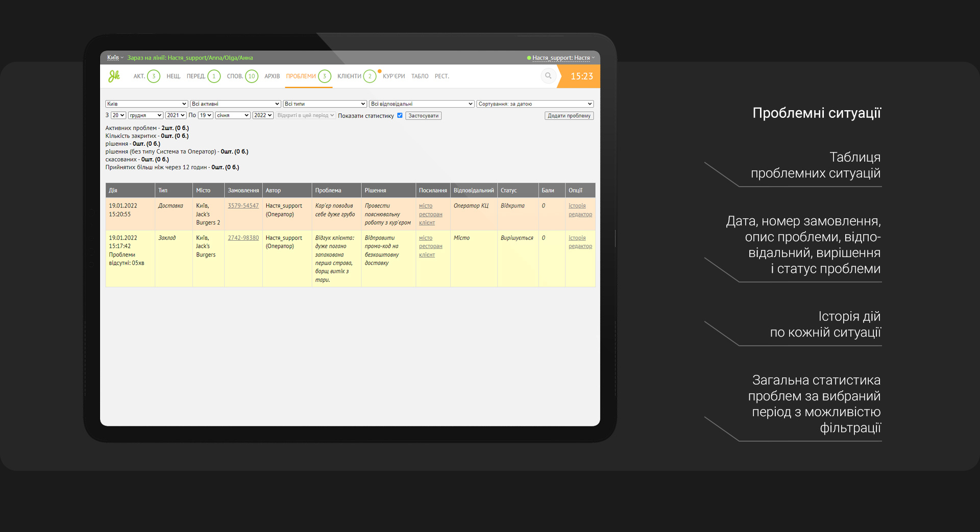Viewport: 980px width, 532px height.
Task: Click ресторан link in Доставка row
Action: click(431, 214)
